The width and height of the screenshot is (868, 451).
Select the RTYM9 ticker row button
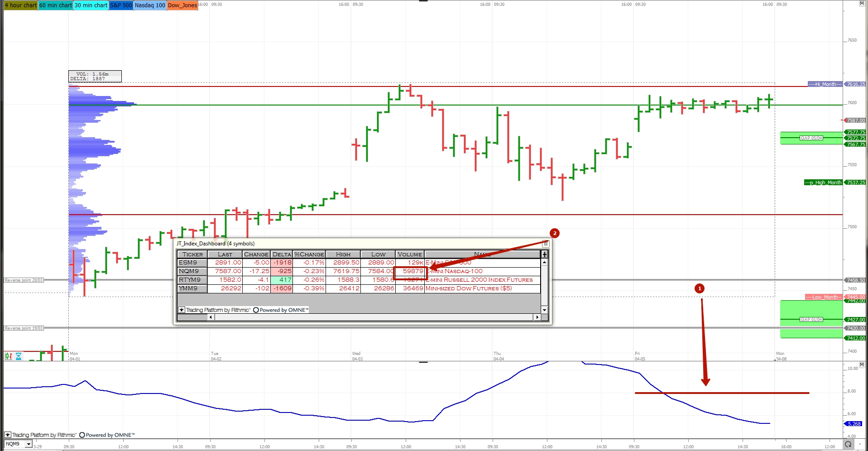click(x=192, y=280)
